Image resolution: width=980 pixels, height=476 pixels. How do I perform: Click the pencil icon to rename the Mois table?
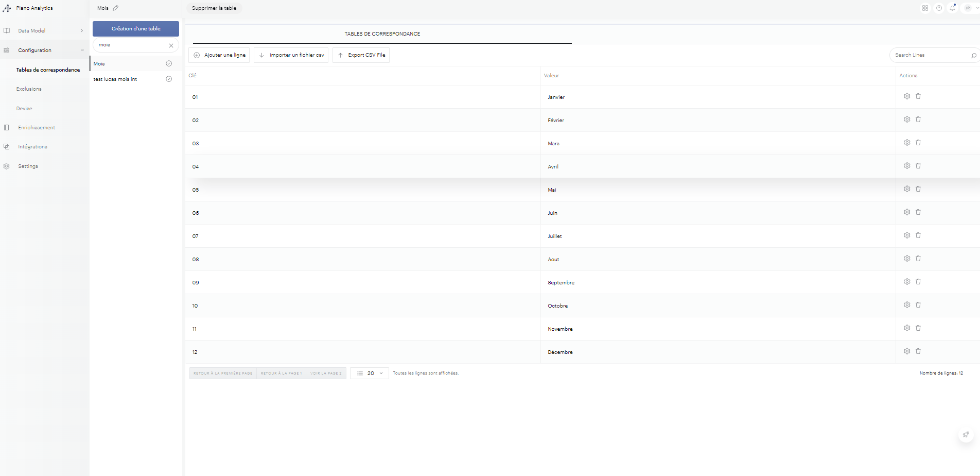115,8
